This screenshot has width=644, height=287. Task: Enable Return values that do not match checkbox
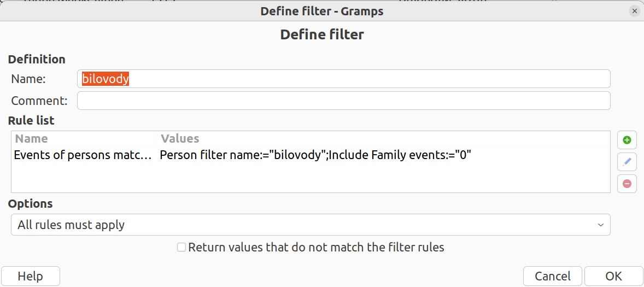tap(182, 247)
